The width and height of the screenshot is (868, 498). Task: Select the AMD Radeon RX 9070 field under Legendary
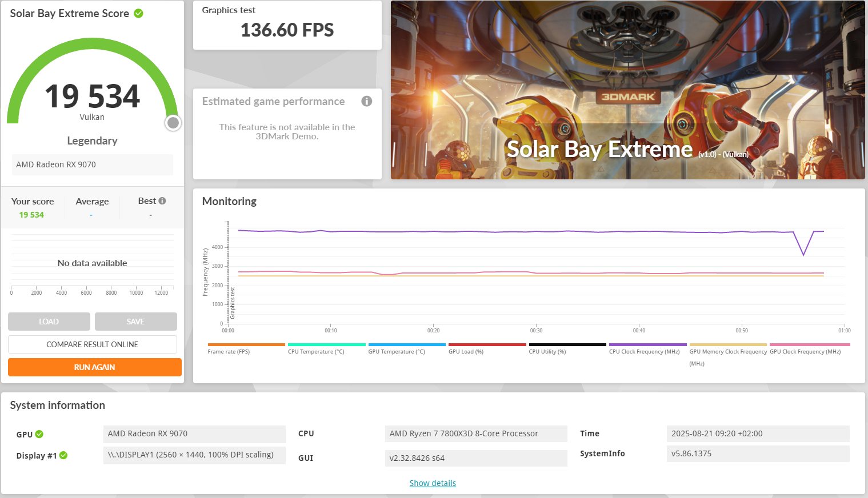coord(93,164)
